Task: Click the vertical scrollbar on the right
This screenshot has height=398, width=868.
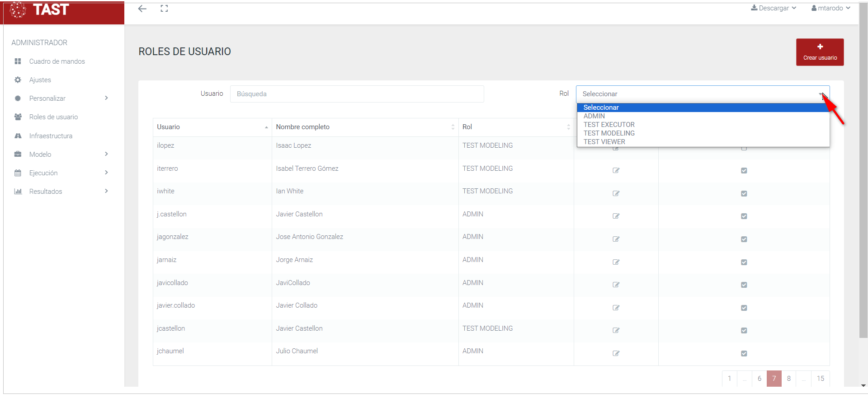Action: point(863,181)
